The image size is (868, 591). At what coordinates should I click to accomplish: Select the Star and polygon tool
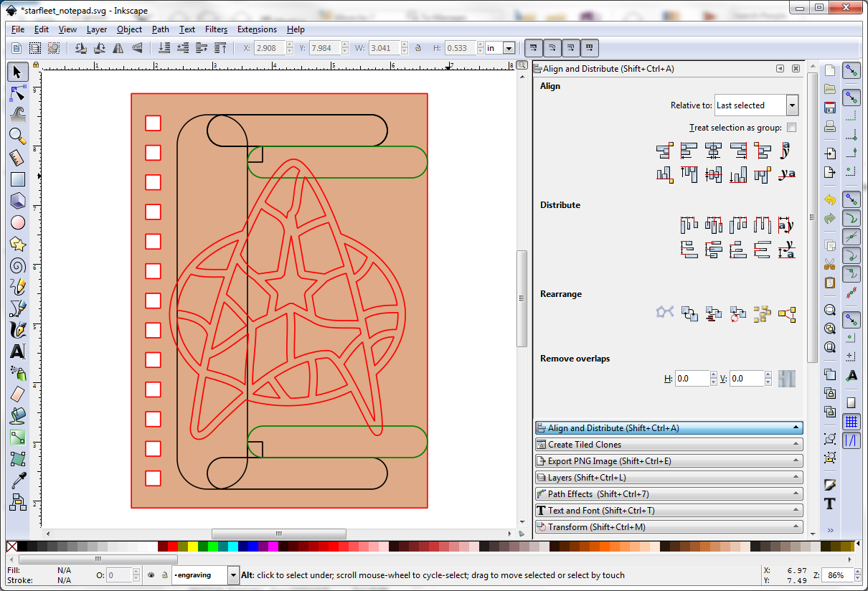coord(18,245)
